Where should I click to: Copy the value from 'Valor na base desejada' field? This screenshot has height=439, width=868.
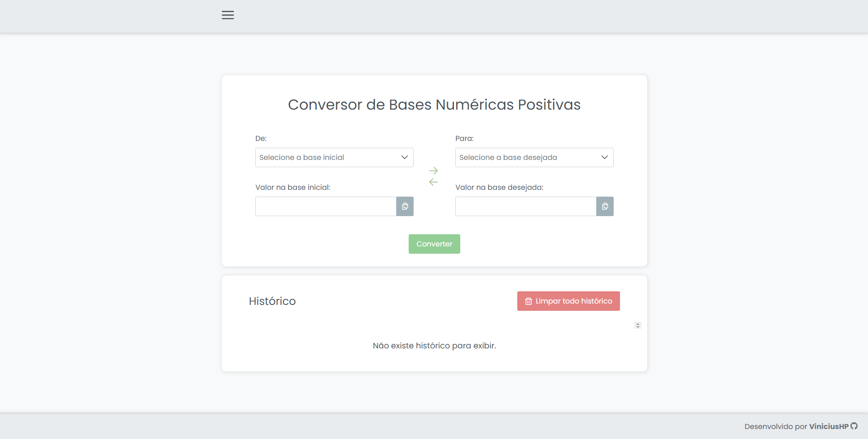click(x=605, y=206)
